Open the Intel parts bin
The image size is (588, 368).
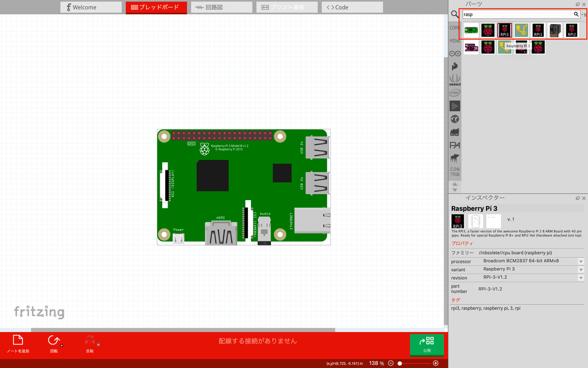tap(455, 93)
